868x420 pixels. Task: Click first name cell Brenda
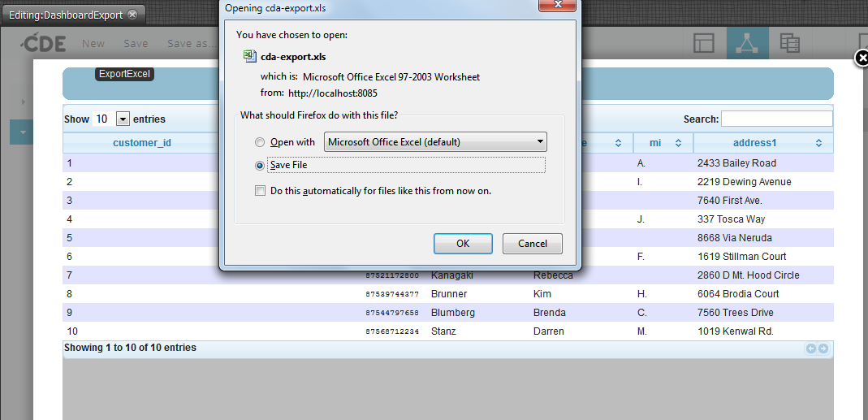(549, 313)
